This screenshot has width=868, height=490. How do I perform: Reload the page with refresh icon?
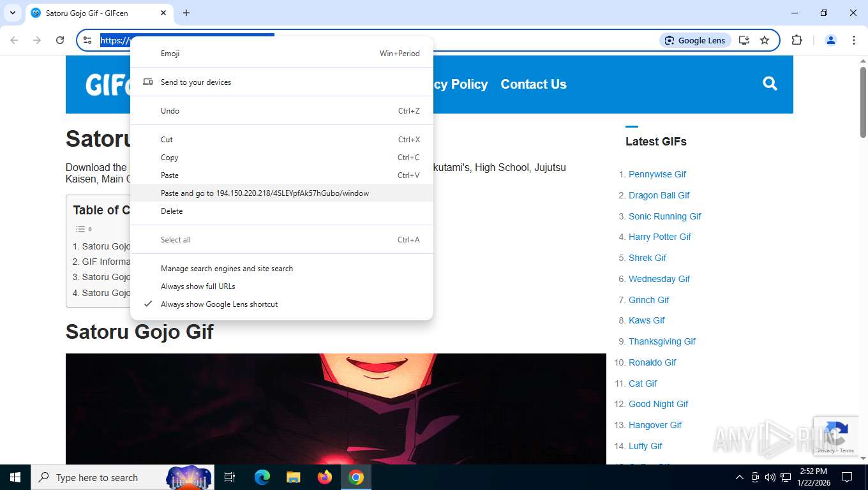pyautogui.click(x=60, y=40)
